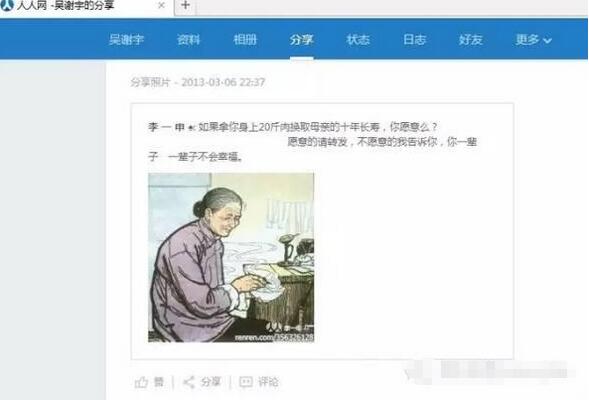Click the Renren logo icon in browser tab
This screenshot has height=400, width=589.
[7, 5]
